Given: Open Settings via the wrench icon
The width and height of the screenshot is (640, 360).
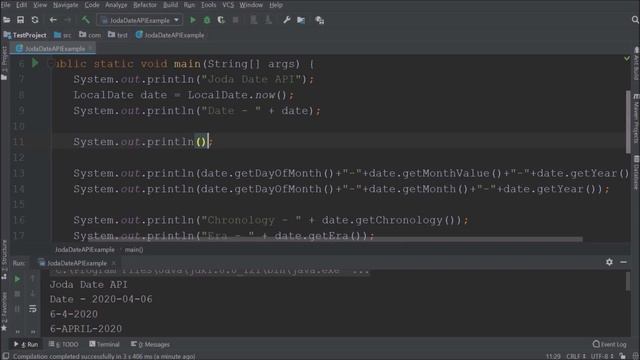Looking at the screenshot, I should pos(287,20).
